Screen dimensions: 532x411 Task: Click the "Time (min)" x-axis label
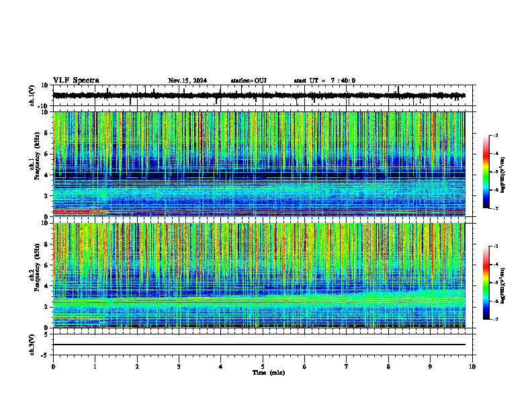[x=269, y=373]
